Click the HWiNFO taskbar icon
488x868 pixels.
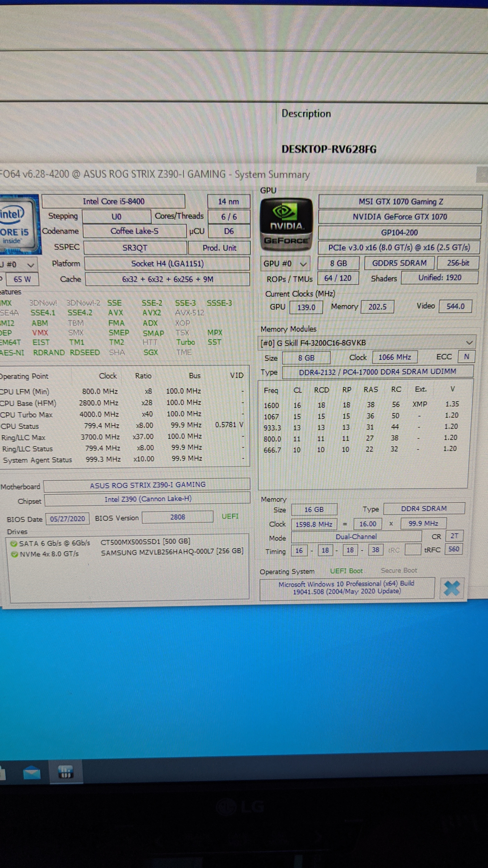[65, 772]
